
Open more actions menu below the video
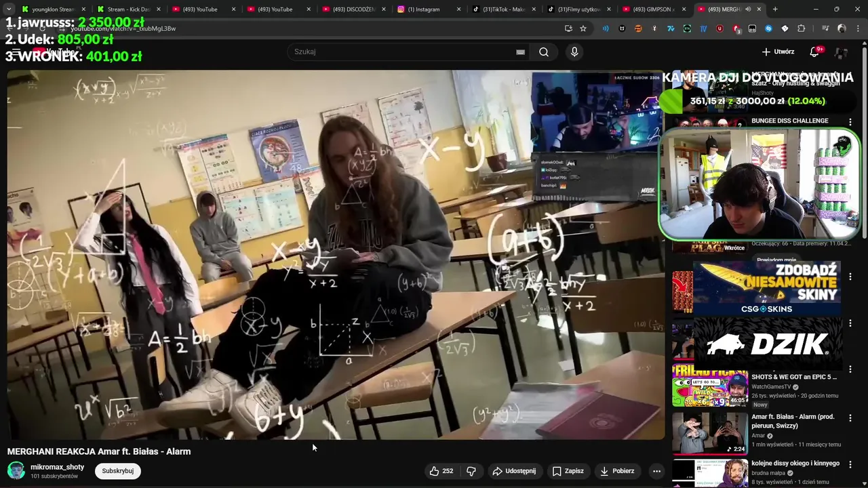[x=656, y=471]
